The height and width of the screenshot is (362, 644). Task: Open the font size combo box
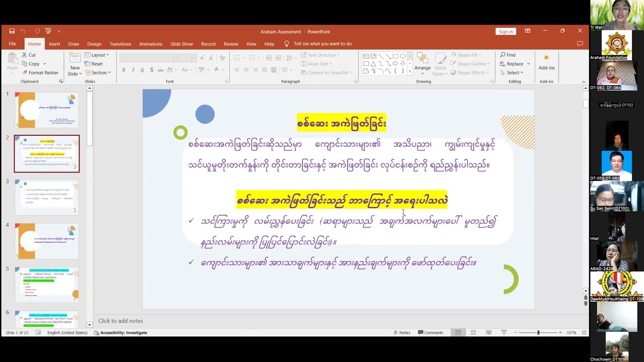tap(187, 58)
